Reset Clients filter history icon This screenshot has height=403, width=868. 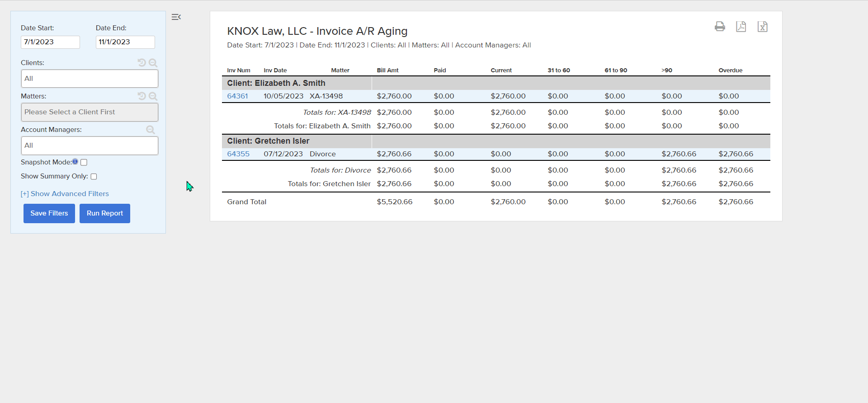click(x=142, y=63)
